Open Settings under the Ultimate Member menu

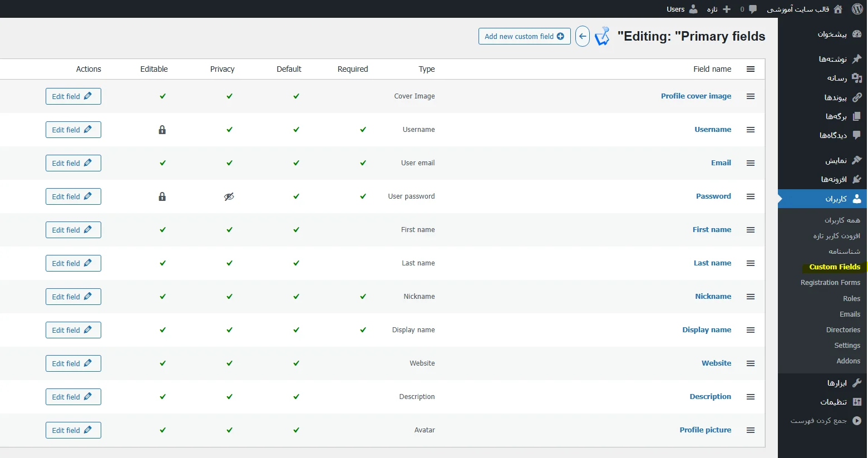point(847,345)
